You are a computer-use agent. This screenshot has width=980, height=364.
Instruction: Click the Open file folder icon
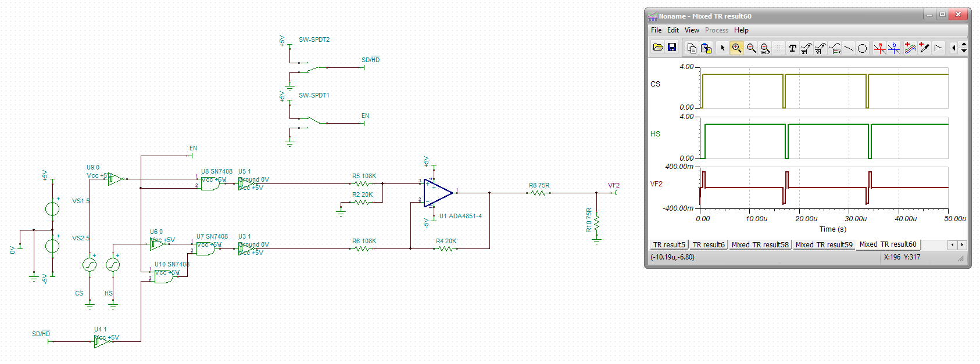[658, 48]
